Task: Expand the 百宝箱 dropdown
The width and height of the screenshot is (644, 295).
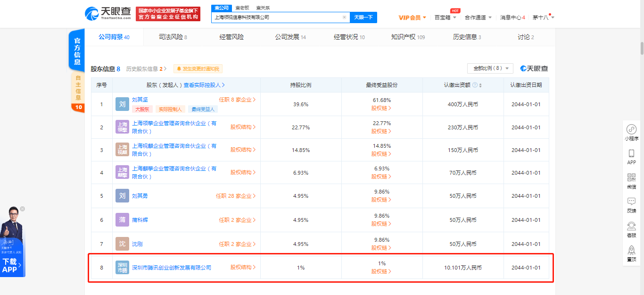Action: [x=445, y=17]
